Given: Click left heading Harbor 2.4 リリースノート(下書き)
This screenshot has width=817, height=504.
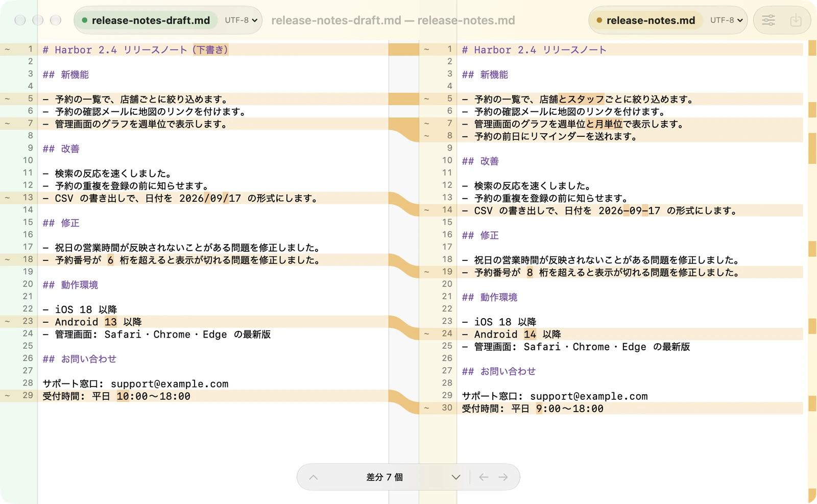Looking at the screenshot, I should [x=135, y=50].
